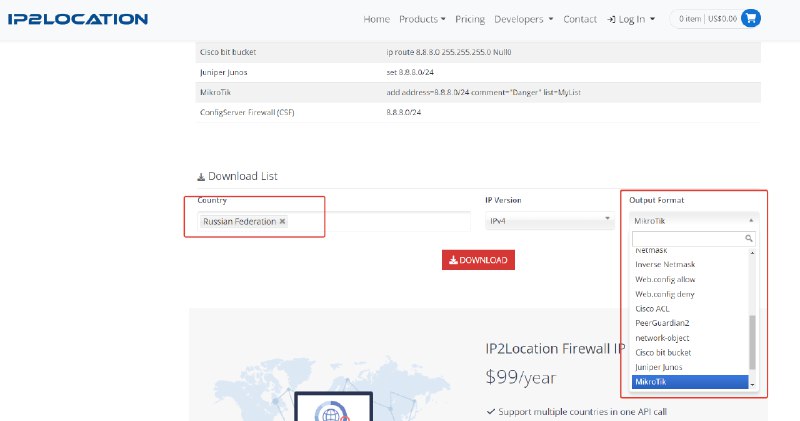800x421 pixels.
Task: Remove the Russian Federation country tag
Action: (x=282, y=221)
